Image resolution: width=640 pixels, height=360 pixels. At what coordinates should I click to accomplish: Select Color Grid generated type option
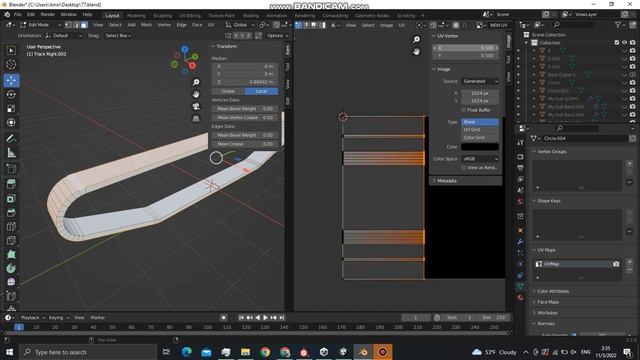[x=480, y=138]
